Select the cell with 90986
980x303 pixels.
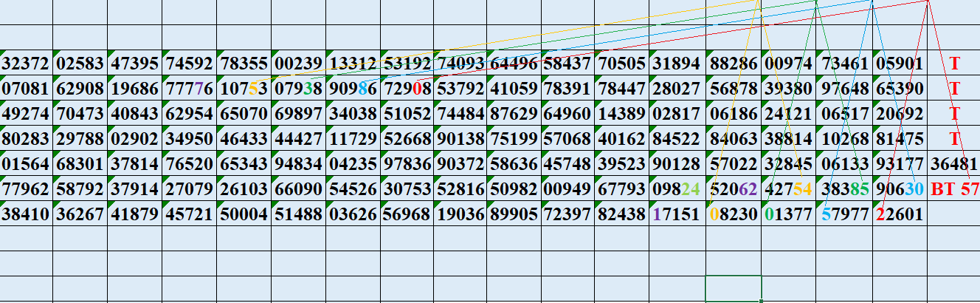pyautogui.click(x=353, y=89)
